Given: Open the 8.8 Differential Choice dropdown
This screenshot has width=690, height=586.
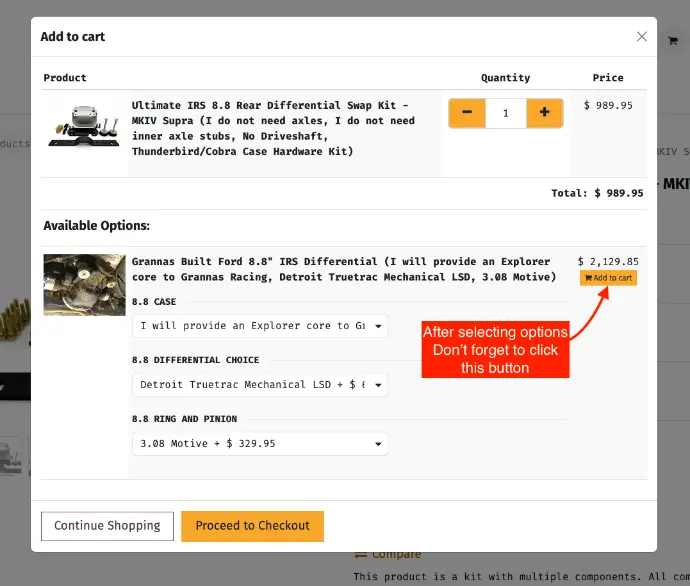Looking at the screenshot, I should click(260, 385).
